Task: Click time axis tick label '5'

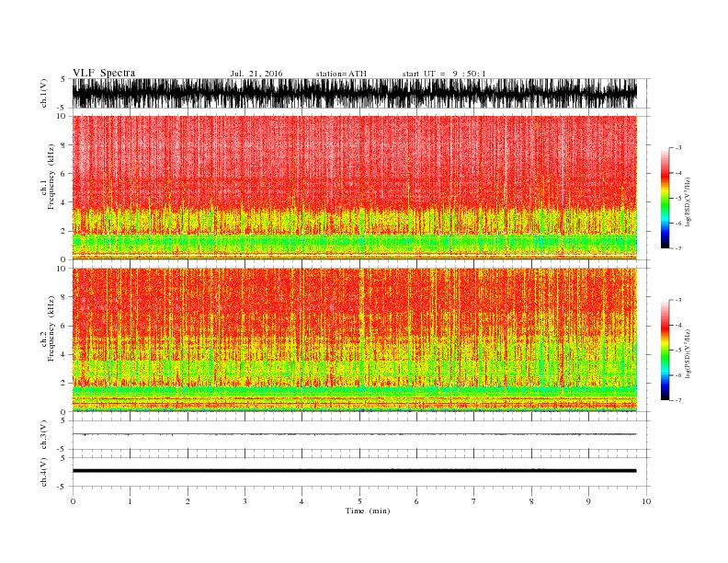Action: pyautogui.click(x=359, y=501)
